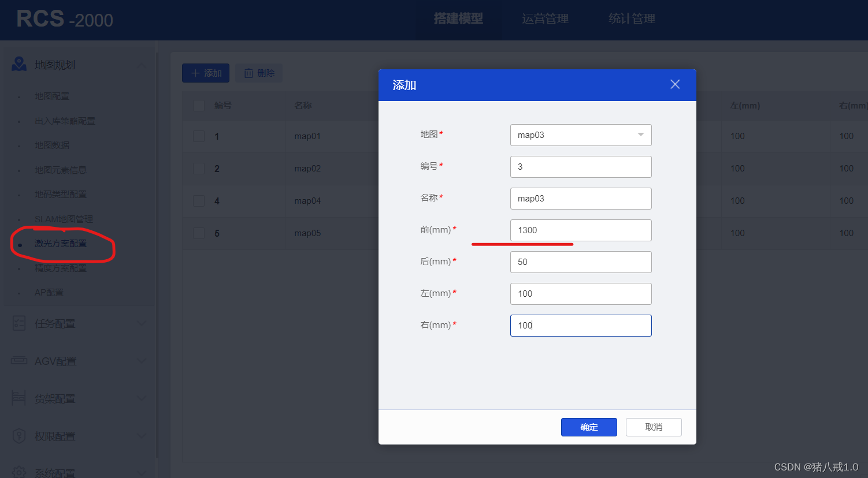The width and height of the screenshot is (868, 478).
Task: Focus the 左(mm) field containing 100
Action: 581,294
